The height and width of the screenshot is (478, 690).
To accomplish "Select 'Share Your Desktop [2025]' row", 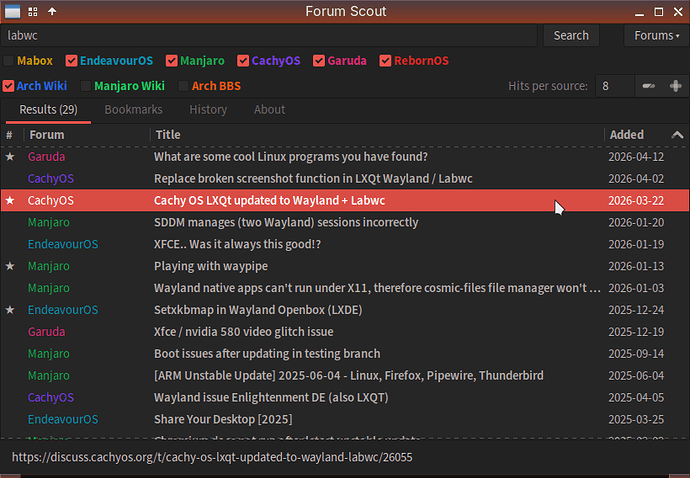I will pyautogui.click(x=345, y=419).
